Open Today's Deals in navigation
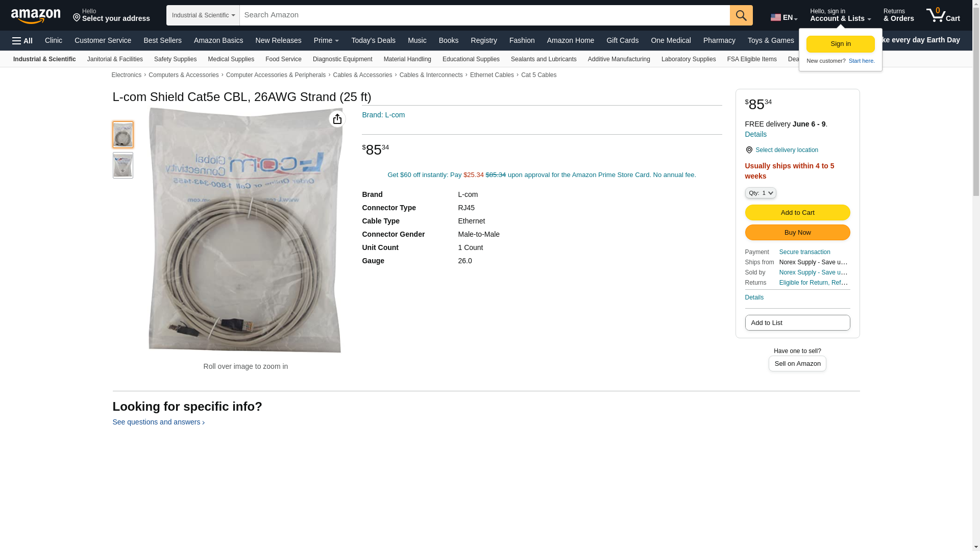Viewport: 980px width, 551px height. pyautogui.click(x=373, y=40)
